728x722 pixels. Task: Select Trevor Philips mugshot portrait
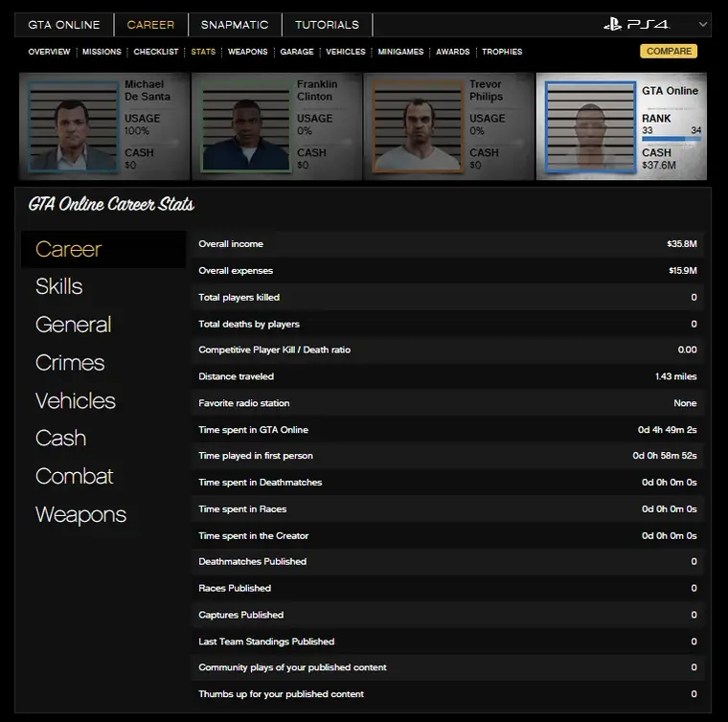tap(418, 126)
